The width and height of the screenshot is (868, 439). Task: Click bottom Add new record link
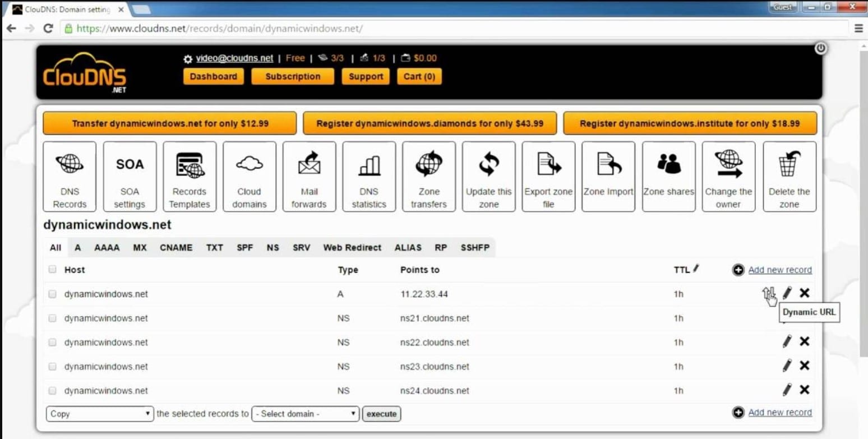pos(779,412)
